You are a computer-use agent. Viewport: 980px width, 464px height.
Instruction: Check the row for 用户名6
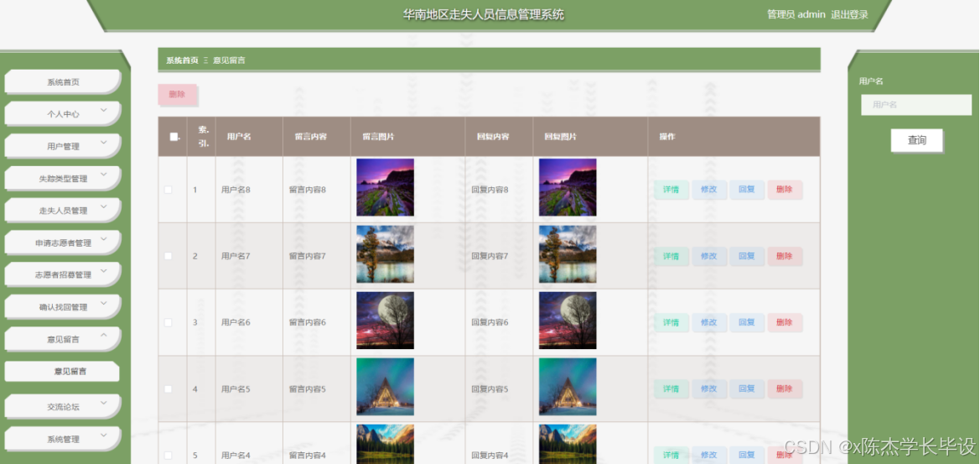(169, 322)
